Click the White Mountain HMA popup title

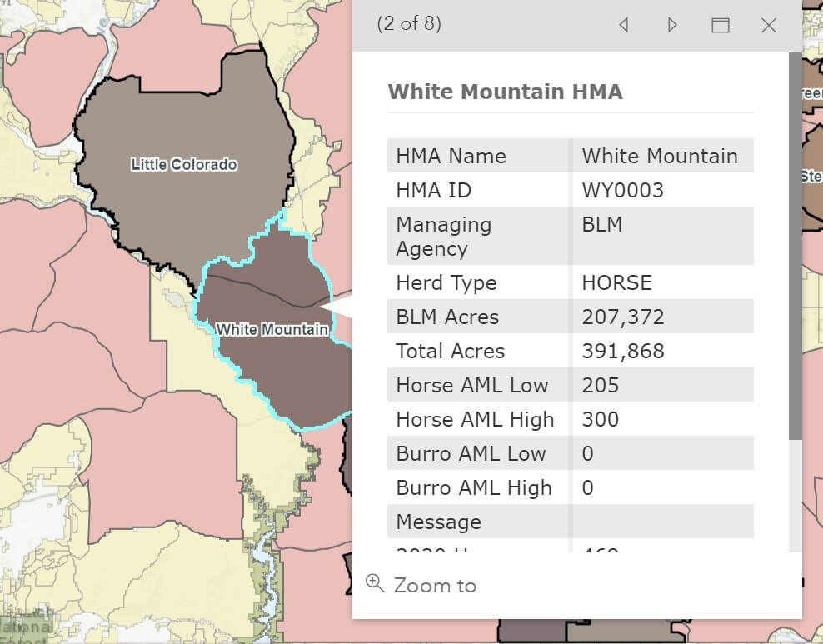pyautogui.click(x=505, y=92)
